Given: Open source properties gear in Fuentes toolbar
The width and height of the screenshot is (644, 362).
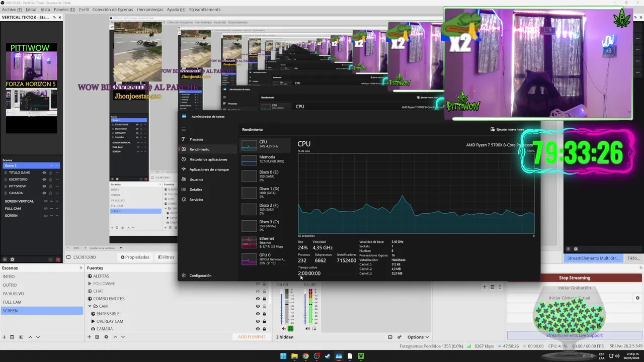Looking at the screenshot, I should pyautogui.click(x=106, y=337).
